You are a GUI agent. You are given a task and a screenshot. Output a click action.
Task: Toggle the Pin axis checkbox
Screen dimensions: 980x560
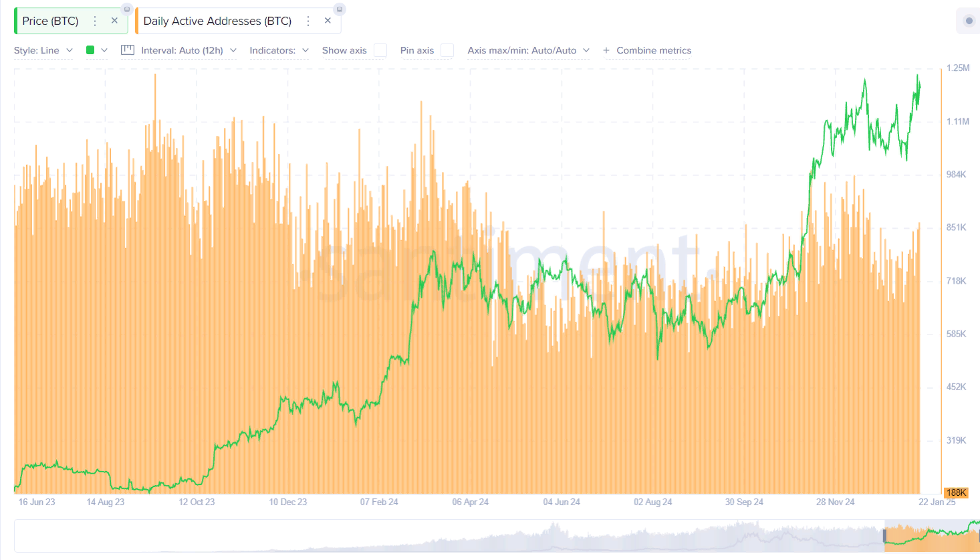point(447,50)
